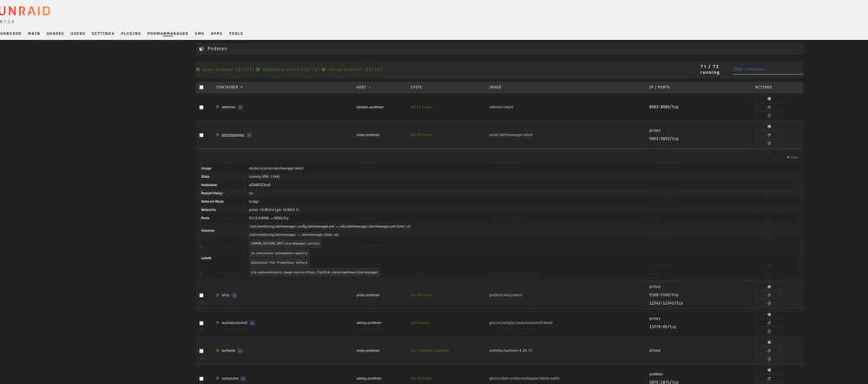
Task: Check the adminer row checkbox
Action: 201,107
